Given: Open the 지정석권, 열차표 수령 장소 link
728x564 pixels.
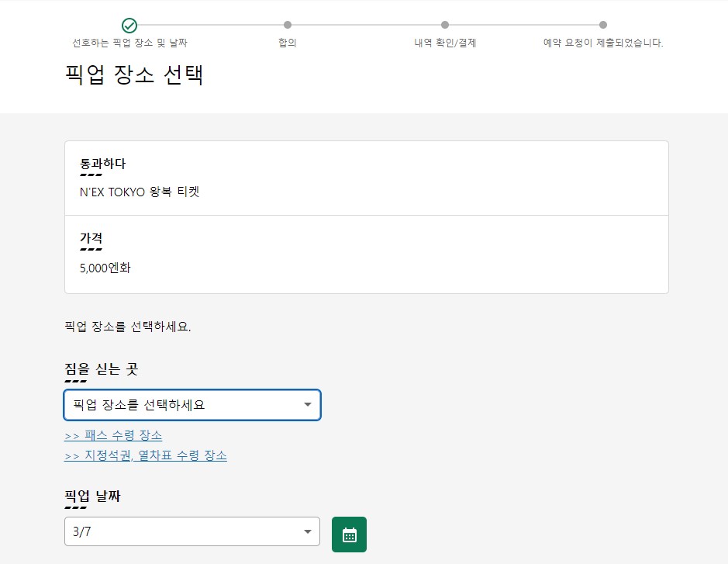Looking at the screenshot, I should pyautogui.click(x=146, y=455).
